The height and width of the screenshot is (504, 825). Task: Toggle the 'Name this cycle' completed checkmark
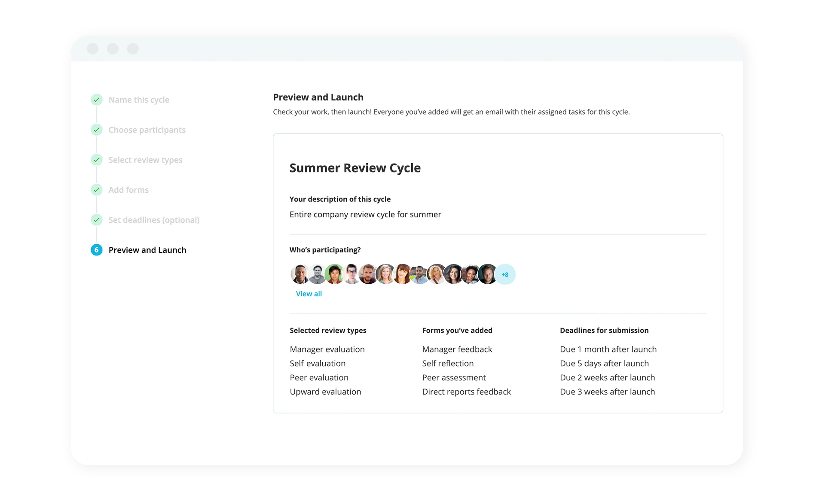point(96,100)
